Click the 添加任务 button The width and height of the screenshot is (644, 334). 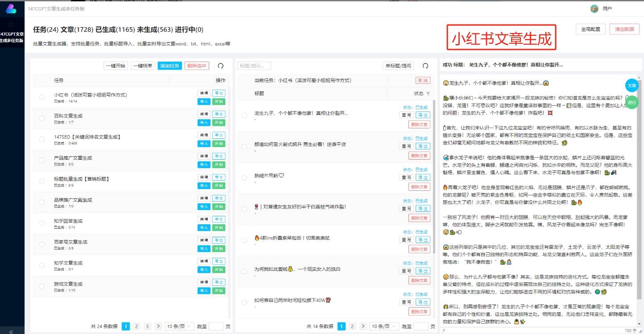click(169, 66)
